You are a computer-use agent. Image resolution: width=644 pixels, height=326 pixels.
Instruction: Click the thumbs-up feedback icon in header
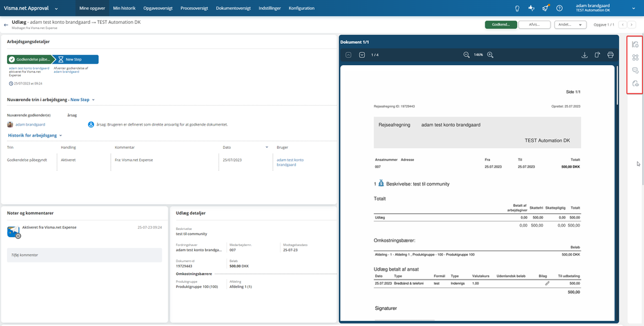tap(531, 8)
